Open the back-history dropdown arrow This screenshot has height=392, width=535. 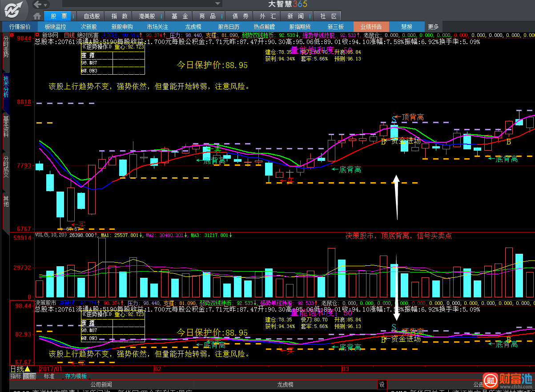tap(46, 4)
